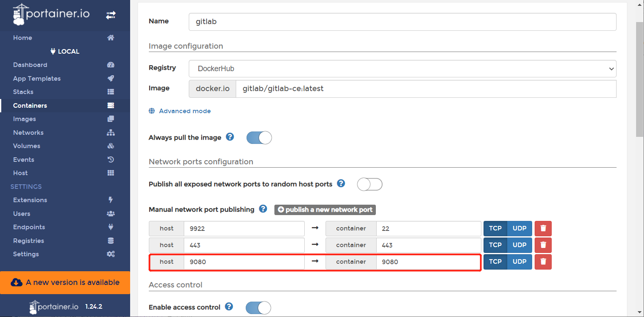644x317 pixels.
Task: Open Containers in the sidebar
Action: pyautogui.click(x=30, y=106)
